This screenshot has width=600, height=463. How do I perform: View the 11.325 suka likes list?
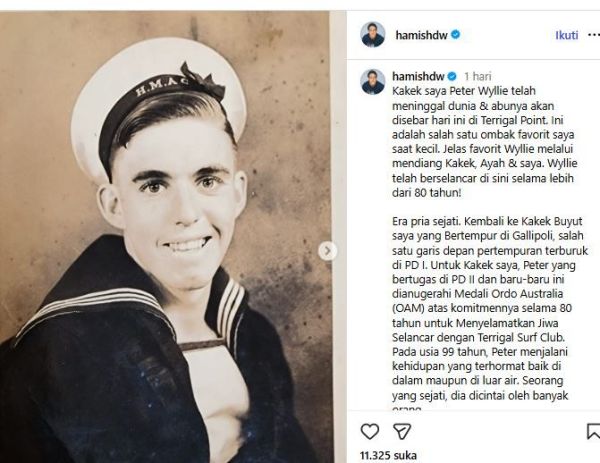coord(388,455)
